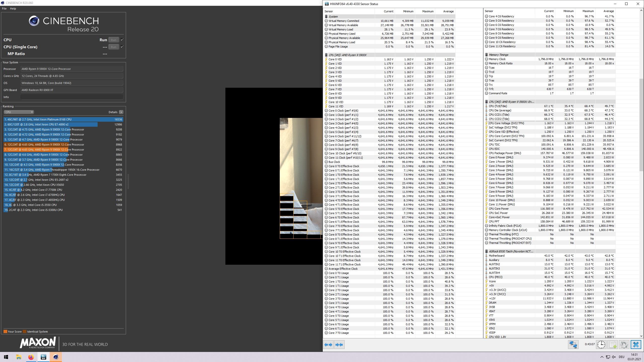The width and height of the screenshot is (644, 362).
Task: Run the CPU benchmark
Action: click(x=113, y=40)
